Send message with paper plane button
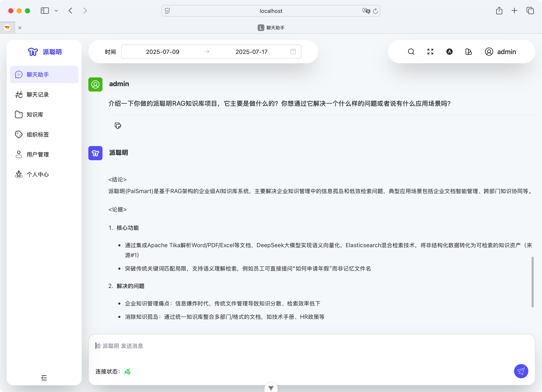 [x=521, y=371]
